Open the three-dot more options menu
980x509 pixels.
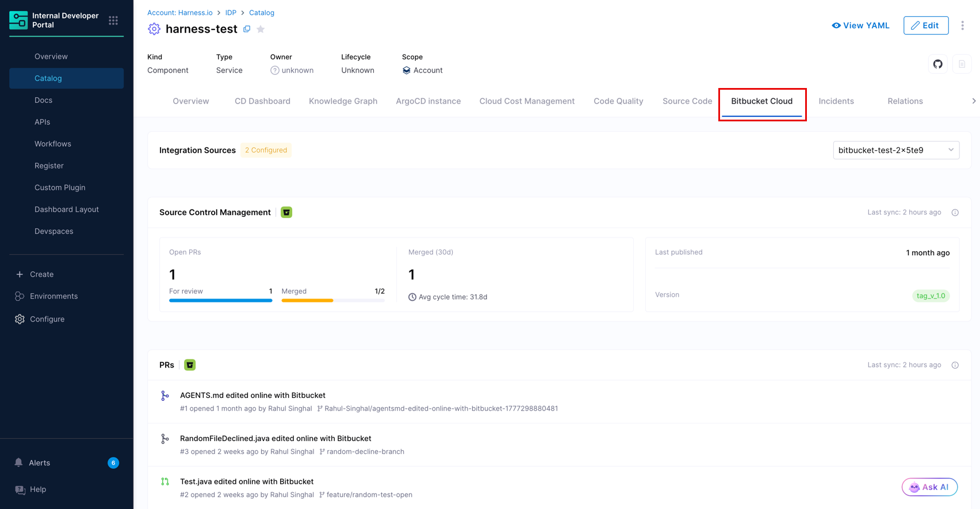(962, 25)
